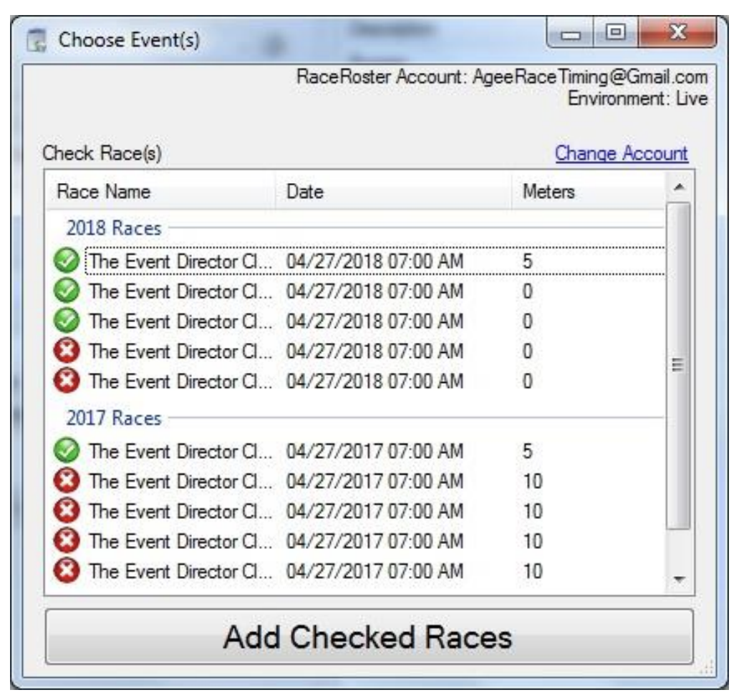
Task: Click the red X on fourth 2018 race
Action: pos(66,351)
